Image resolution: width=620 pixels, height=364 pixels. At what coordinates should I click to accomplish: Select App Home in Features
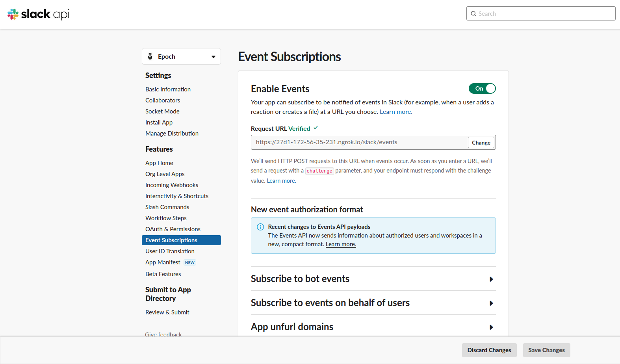(159, 163)
